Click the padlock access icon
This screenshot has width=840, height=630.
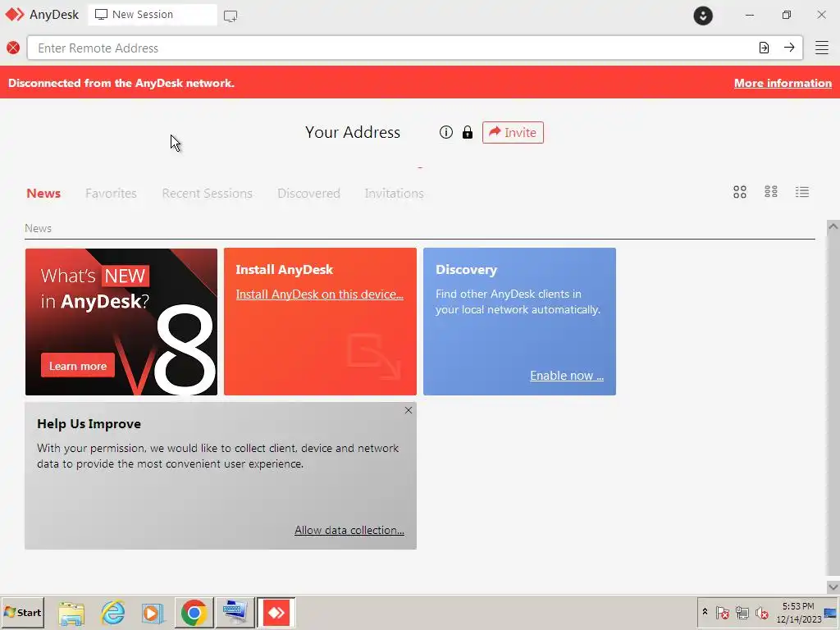click(468, 132)
